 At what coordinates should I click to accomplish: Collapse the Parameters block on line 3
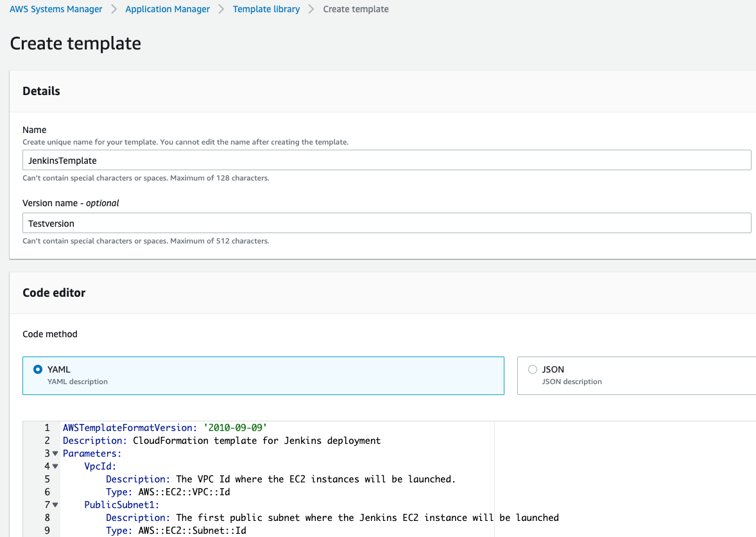(x=55, y=453)
